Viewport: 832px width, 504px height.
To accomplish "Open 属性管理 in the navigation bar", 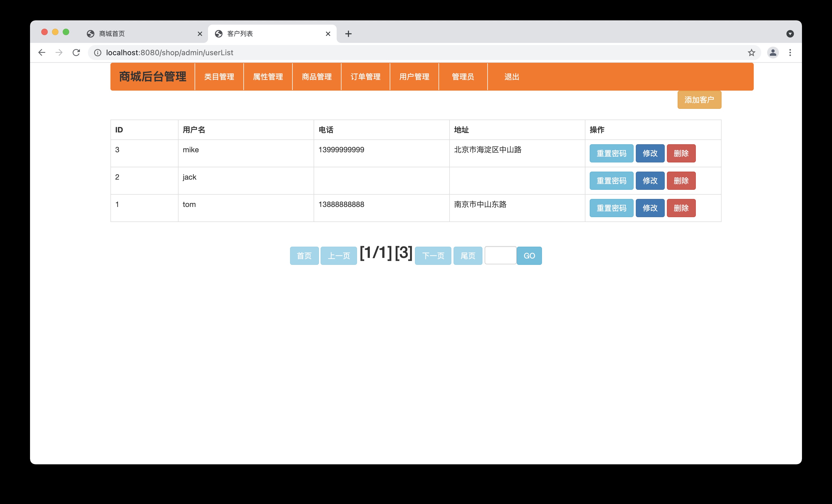I will click(268, 77).
